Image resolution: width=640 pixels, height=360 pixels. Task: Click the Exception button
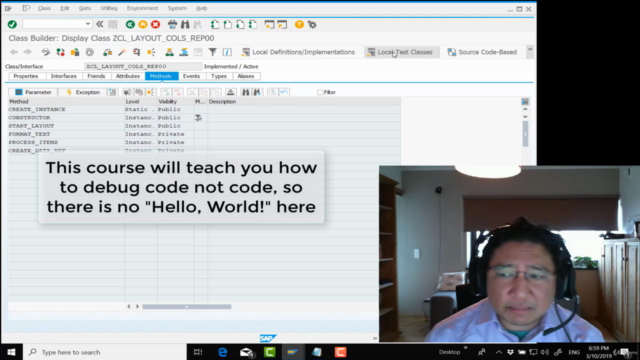[x=83, y=92]
